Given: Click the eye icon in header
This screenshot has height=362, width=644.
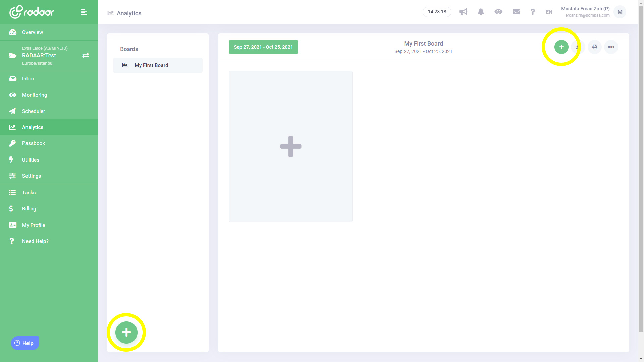Looking at the screenshot, I should (498, 12).
